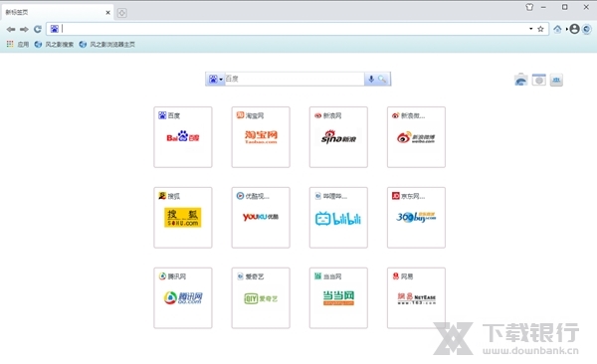Click into the 百度 search box

click(x=295, y=80)
